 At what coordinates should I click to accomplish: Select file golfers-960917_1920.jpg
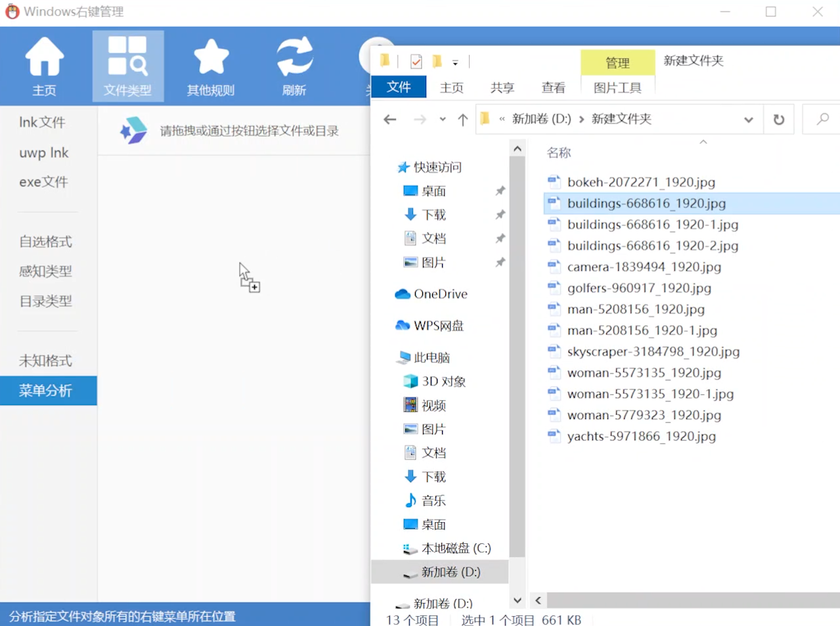(x=639, y=288)
